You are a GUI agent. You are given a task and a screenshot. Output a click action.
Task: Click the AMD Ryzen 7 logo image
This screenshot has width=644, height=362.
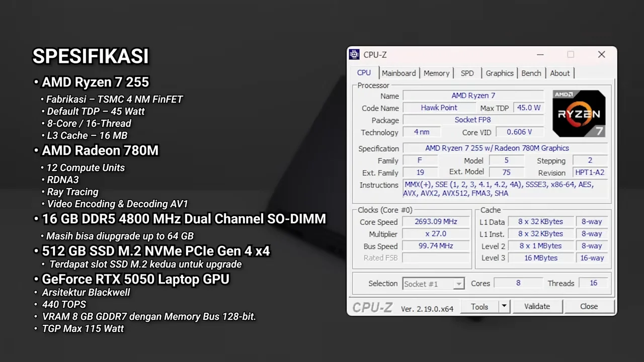pos(579,113)
